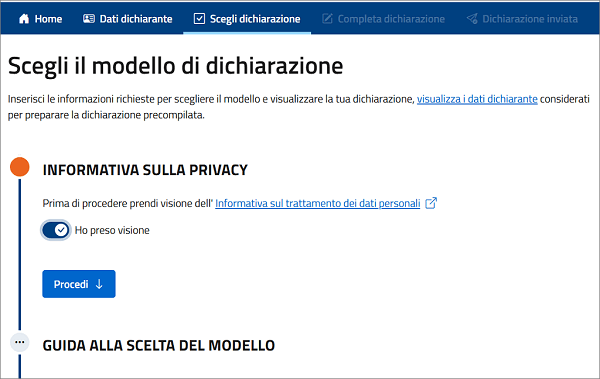600x379 pixels.
Task: Click the Ho preso visione label
Action: click(x=112, y=230)
